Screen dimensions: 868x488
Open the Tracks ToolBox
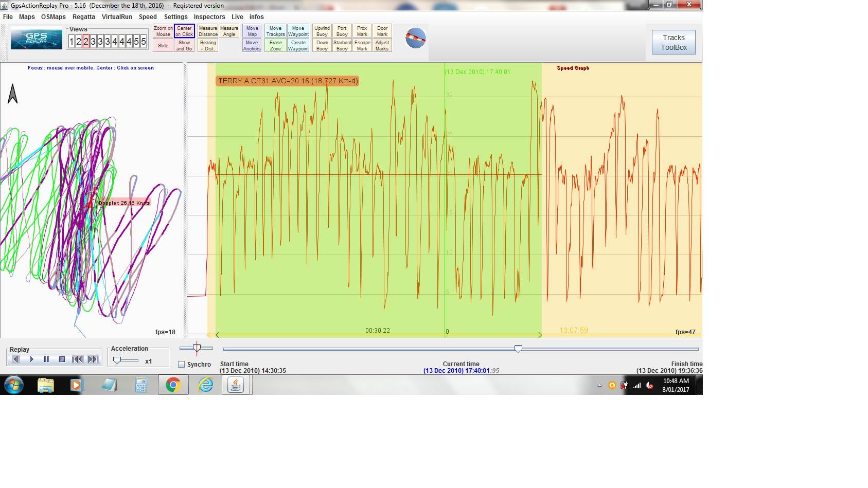pyautogui.click(x=674, y=42)
